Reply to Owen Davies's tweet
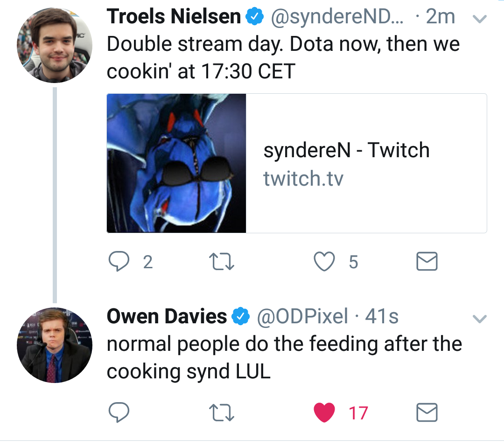Image resolution: width=504 pixels, height=446 pixels. coord(119,412)
